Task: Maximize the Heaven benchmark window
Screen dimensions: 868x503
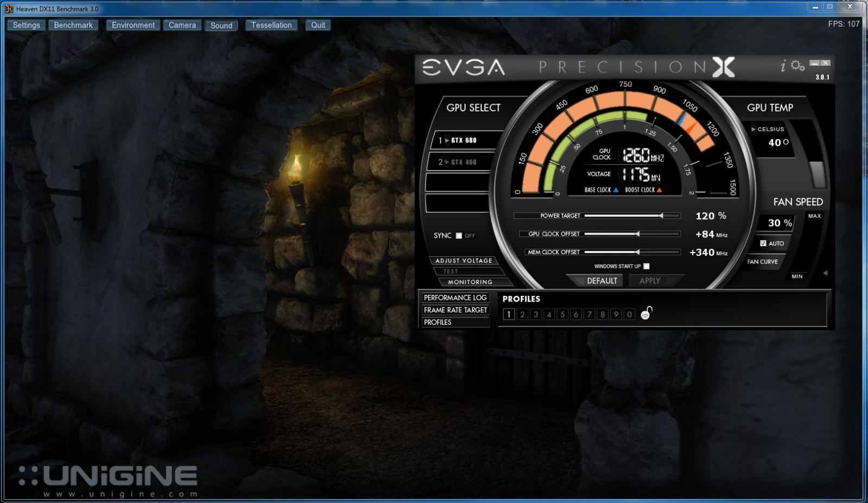Action: (829, 7)
